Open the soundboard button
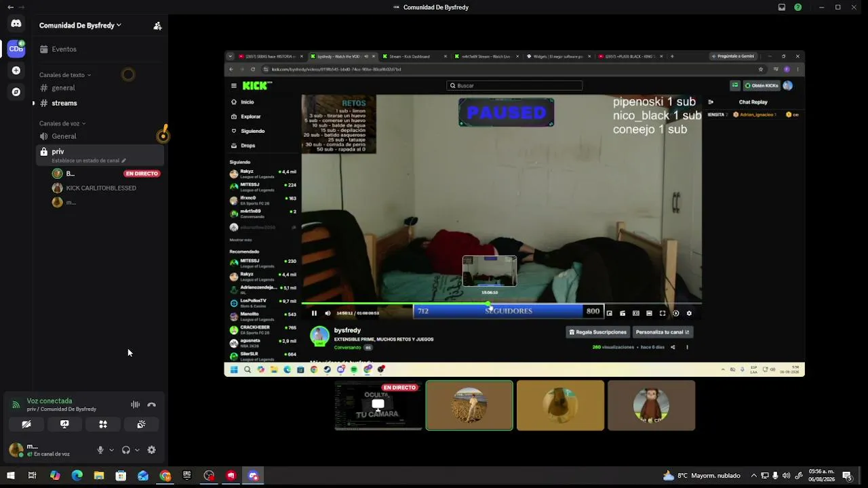This screenshot has width=868, height=488. [141, 424]
